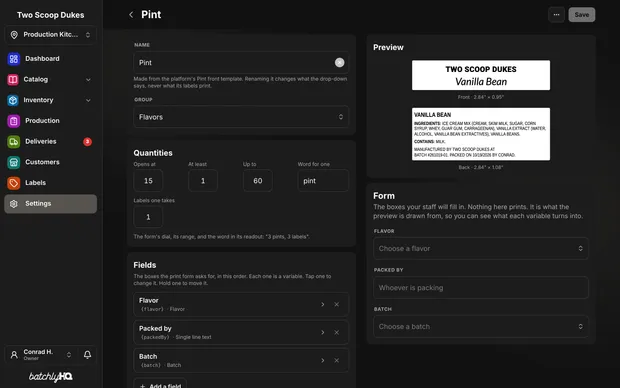Click the Add a field button
The image size is (620, 388).
160,385
